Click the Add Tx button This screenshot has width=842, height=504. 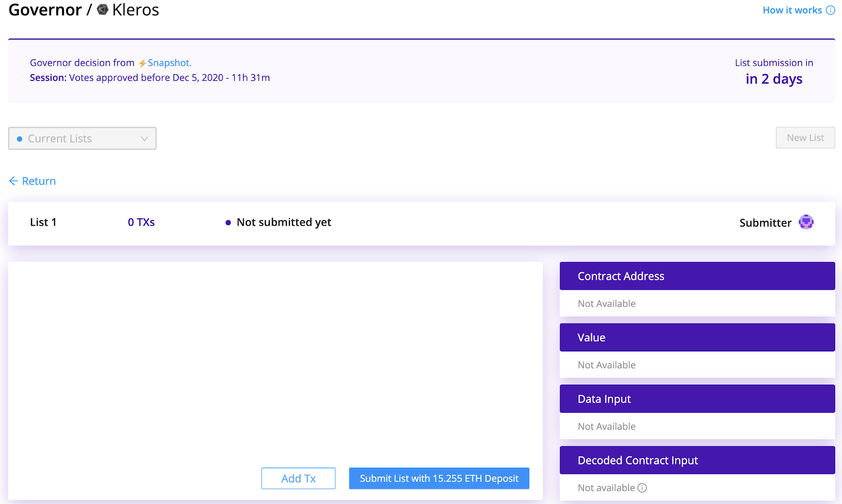[298, 478]
